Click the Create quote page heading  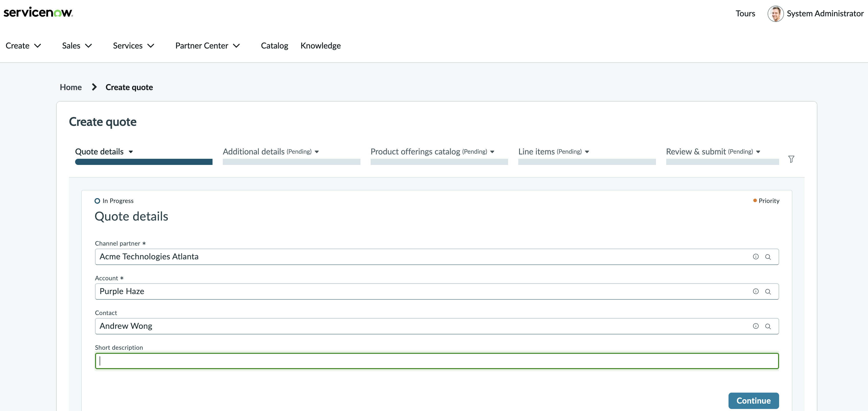(x=103, y=122)
